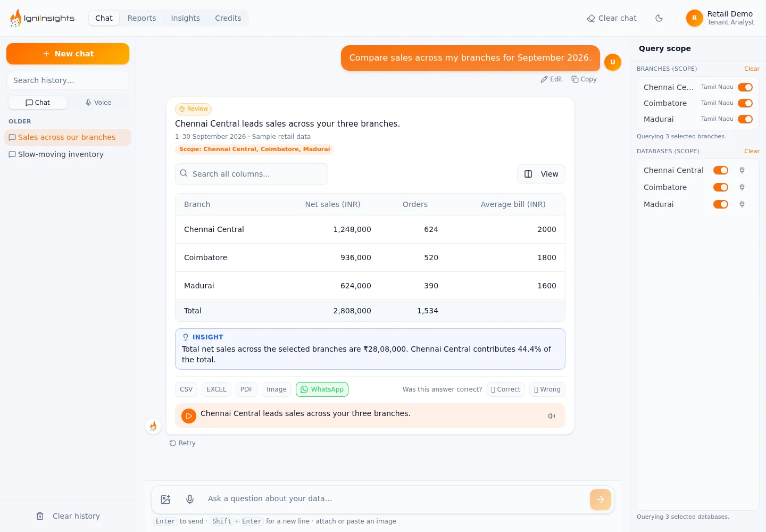
Task: Copy the user's message
Action: 584,79
